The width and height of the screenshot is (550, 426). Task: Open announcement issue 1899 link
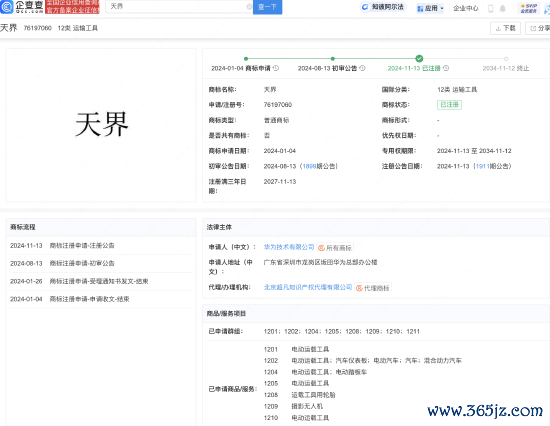click(x=309, y=166)
